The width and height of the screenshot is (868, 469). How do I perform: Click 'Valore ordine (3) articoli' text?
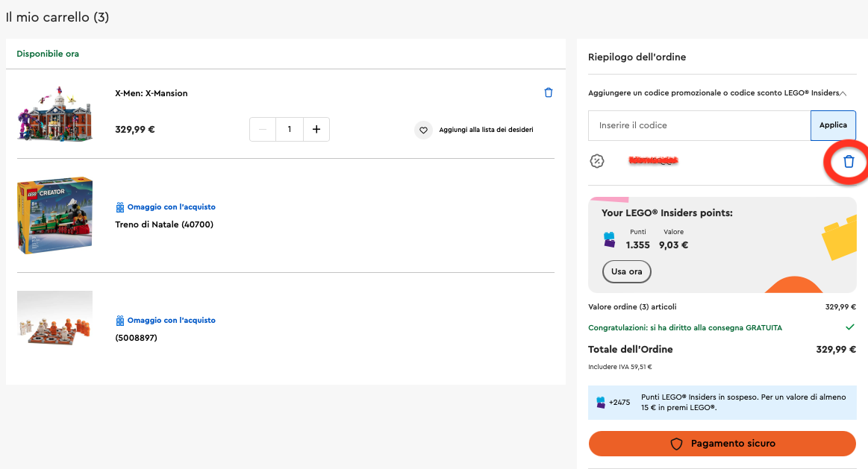tap(632, 307)
